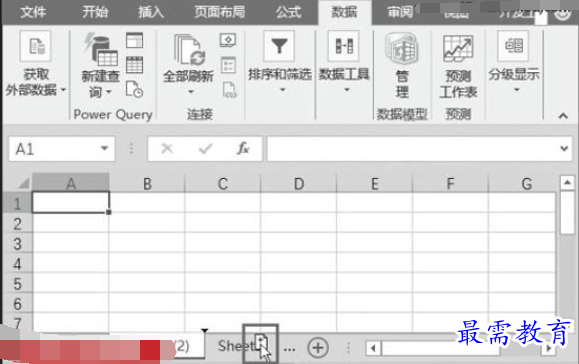Click the Connections icon in 连接 group
This screenshot has width=579, height=364.
tap(228, 40)
